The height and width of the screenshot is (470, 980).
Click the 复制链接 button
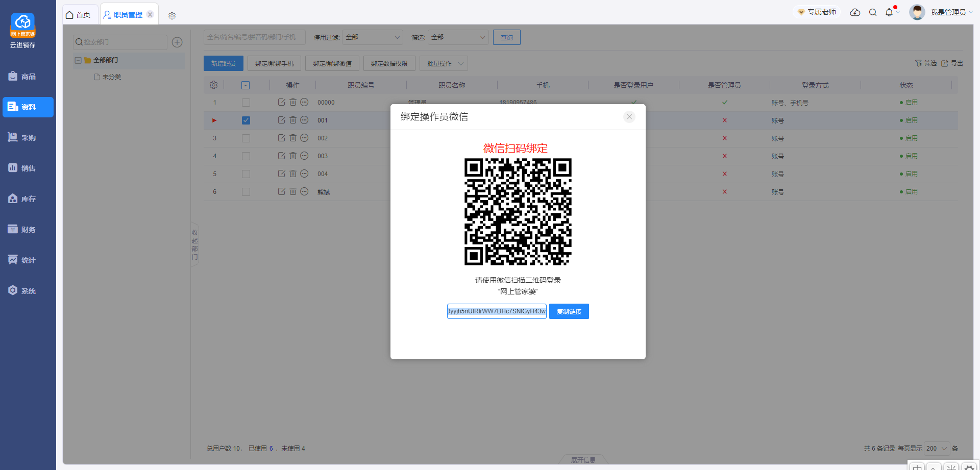point(569,311)
